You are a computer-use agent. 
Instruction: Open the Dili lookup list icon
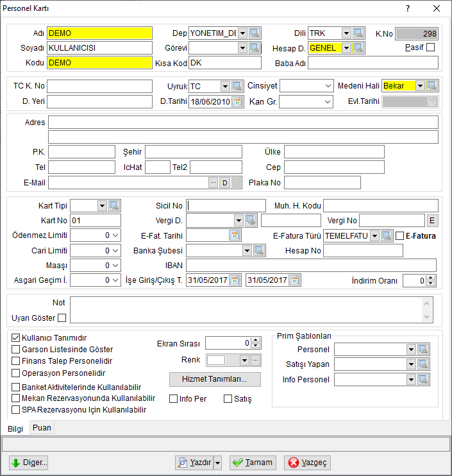(358, 33)
